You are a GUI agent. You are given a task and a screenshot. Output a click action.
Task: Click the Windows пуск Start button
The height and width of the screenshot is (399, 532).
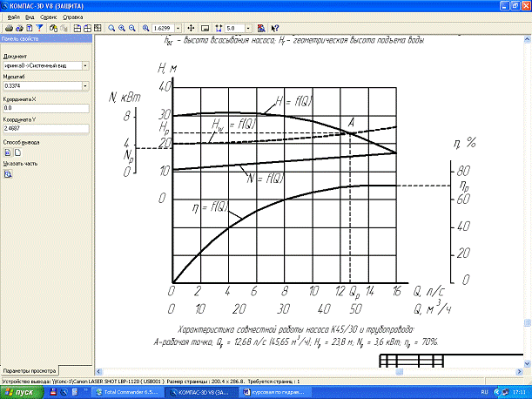coord(19,393)
